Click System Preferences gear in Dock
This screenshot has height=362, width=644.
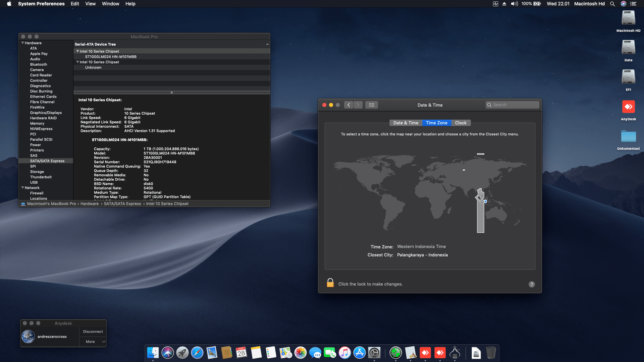click(x=374, y=353)
